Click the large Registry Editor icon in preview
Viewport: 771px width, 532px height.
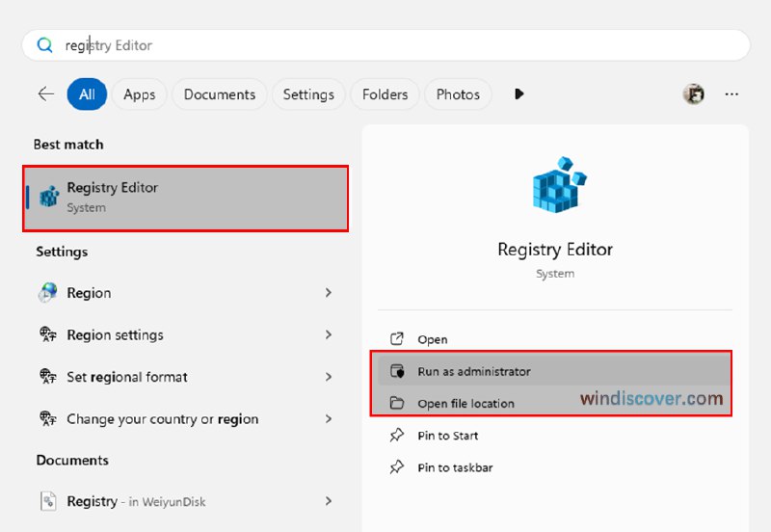559,184
